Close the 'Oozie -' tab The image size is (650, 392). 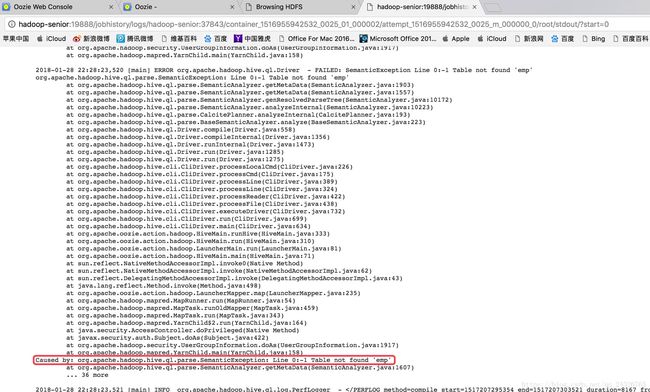click(232, 7)
